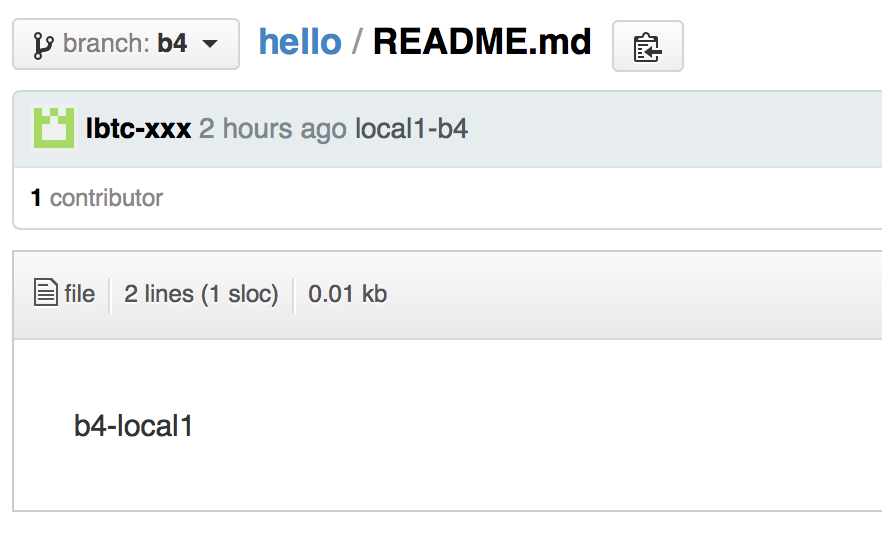Click the slash separator in breadcrumb
The width and height of the screenshot is (882, 534).
click(357, 42)
